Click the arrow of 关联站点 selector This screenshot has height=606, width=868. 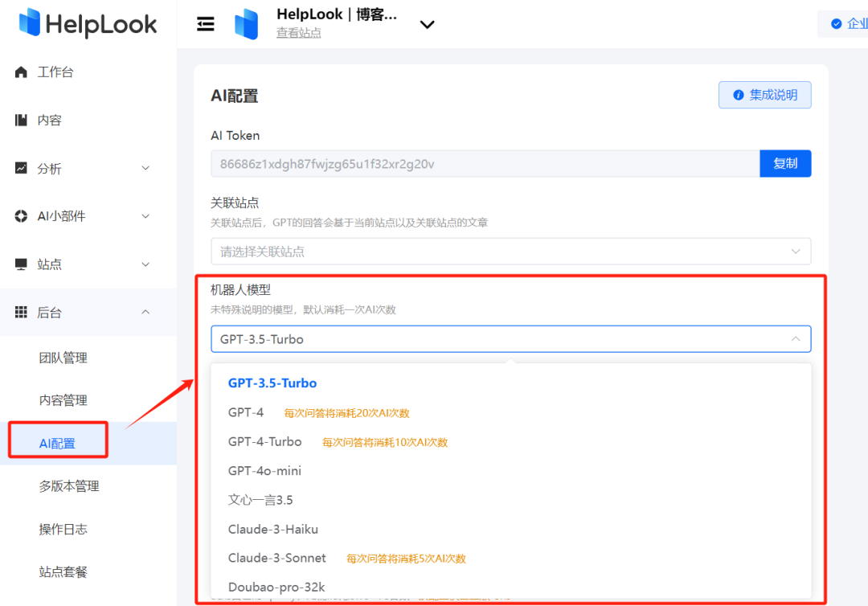796,252
